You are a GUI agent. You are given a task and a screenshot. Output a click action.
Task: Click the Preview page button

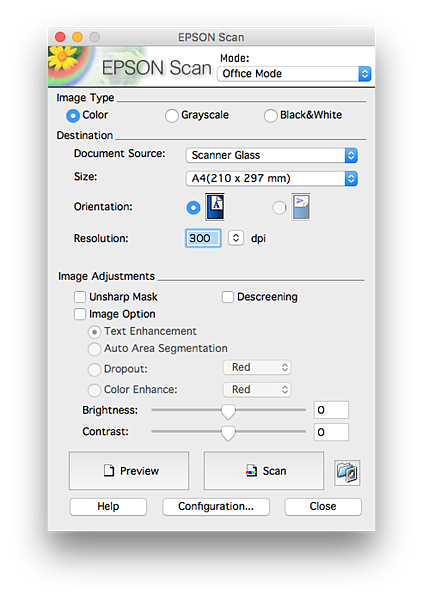coord(129,471)
